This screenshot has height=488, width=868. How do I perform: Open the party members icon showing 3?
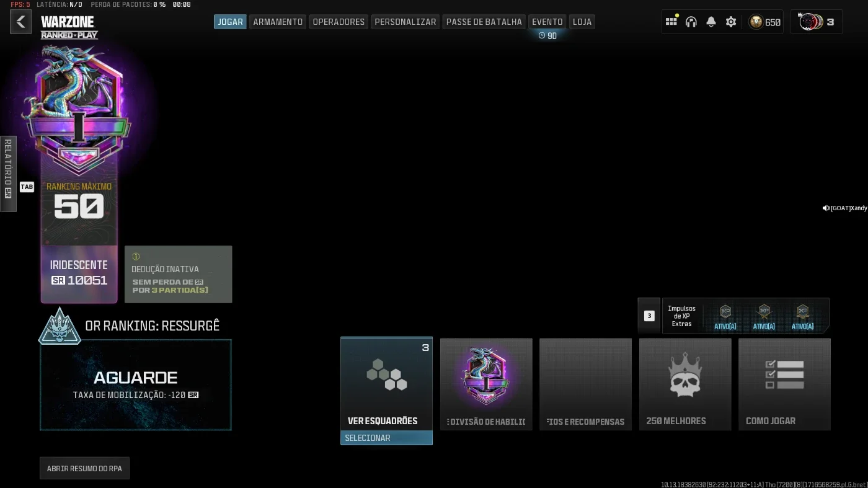coord(817,22)
